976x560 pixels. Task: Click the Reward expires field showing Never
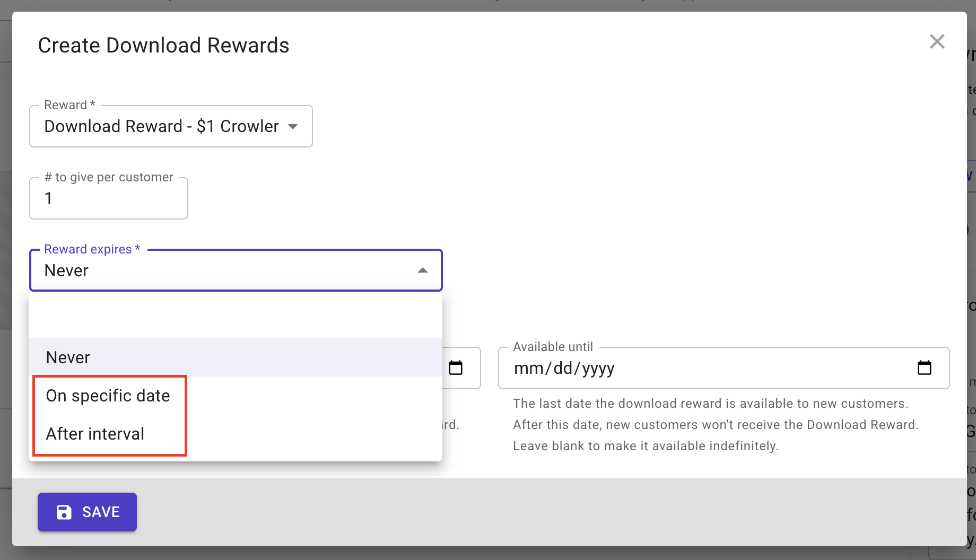point(223,270)
